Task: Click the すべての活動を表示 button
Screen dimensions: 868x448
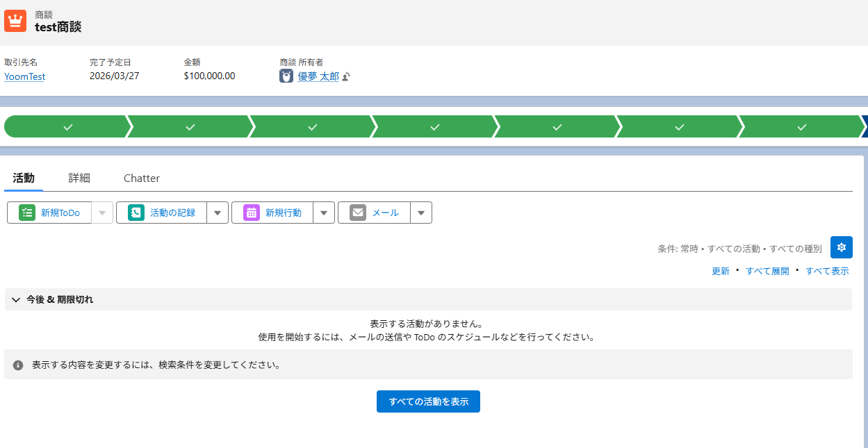Action: point(428,401)
